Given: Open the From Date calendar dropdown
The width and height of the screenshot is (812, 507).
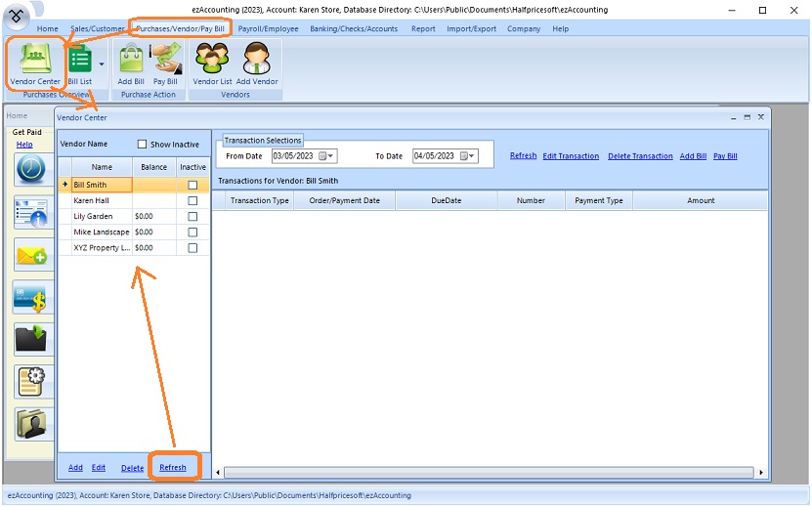Looking at the screenshot, I should pos(327,156).
